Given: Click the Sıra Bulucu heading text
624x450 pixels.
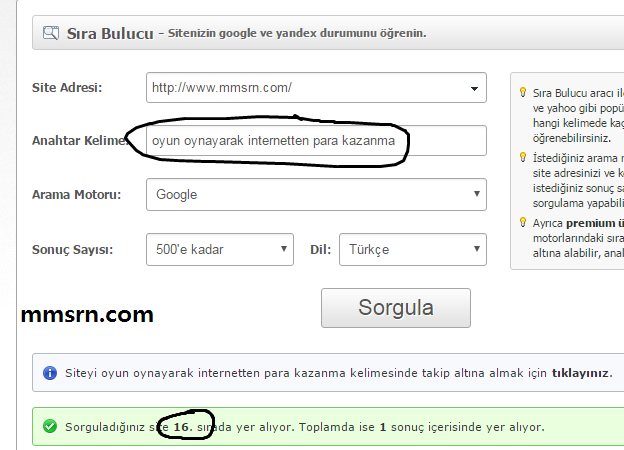Looking at the screenshot, I should click(110, 33).
